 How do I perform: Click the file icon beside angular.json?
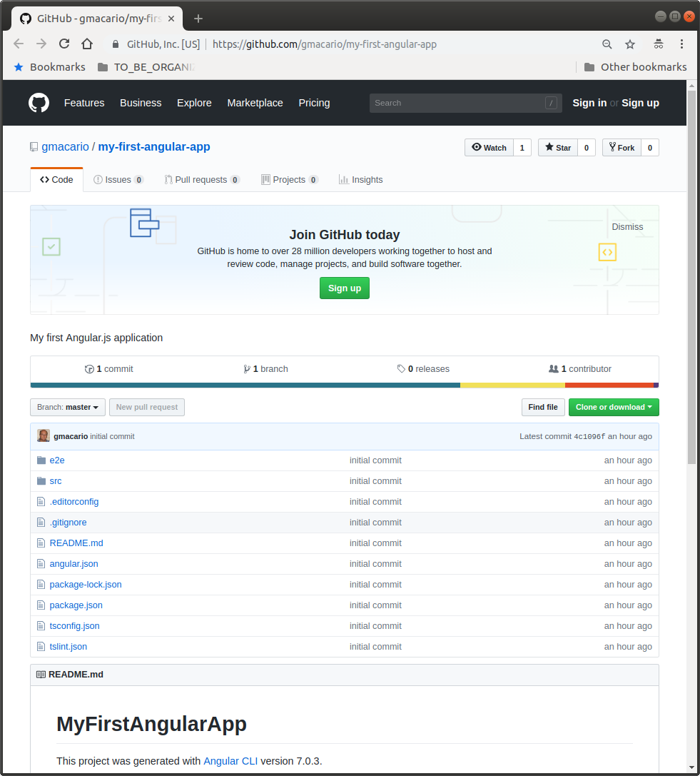click(41, 564)
